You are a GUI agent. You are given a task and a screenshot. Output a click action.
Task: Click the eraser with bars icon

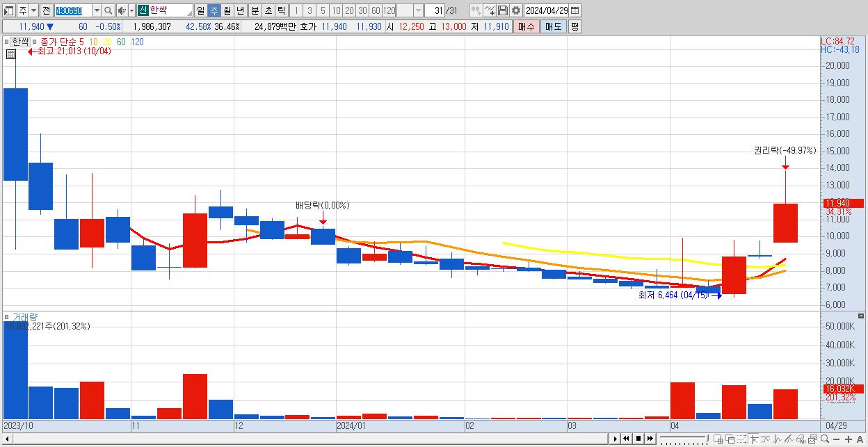click(801, 439)
